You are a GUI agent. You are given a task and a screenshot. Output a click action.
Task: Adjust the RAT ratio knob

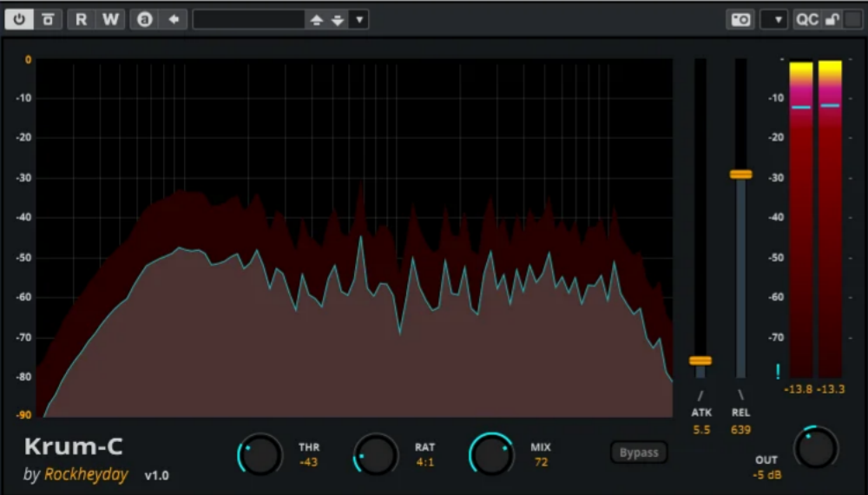(377, 454)
